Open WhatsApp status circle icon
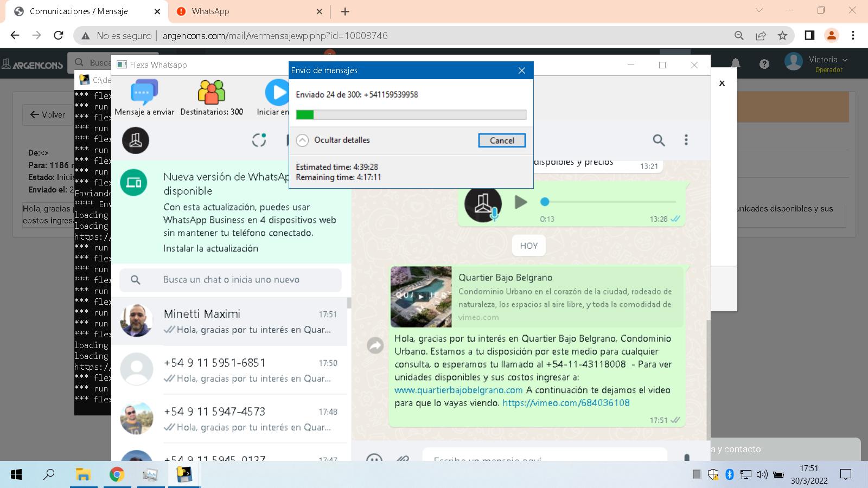The image size is (868, 488). pos(259,140)
